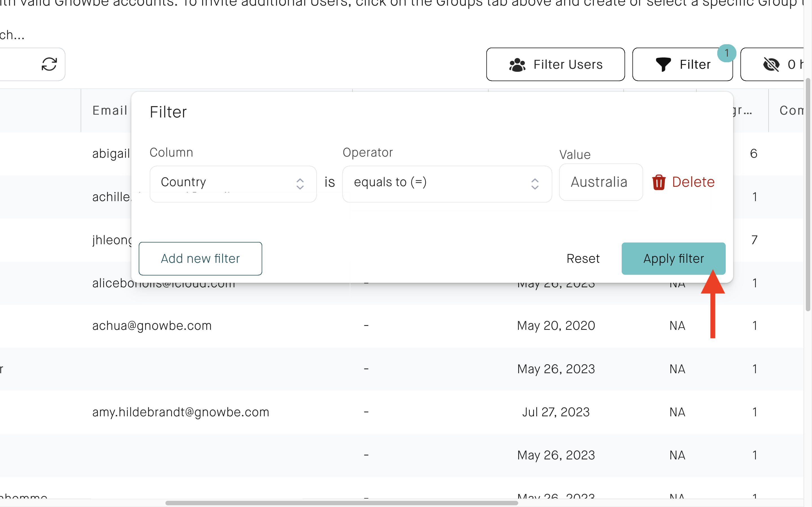Toggle the Filter Users option
This screenshot has height=507, width=812.
tap(555, 65)
